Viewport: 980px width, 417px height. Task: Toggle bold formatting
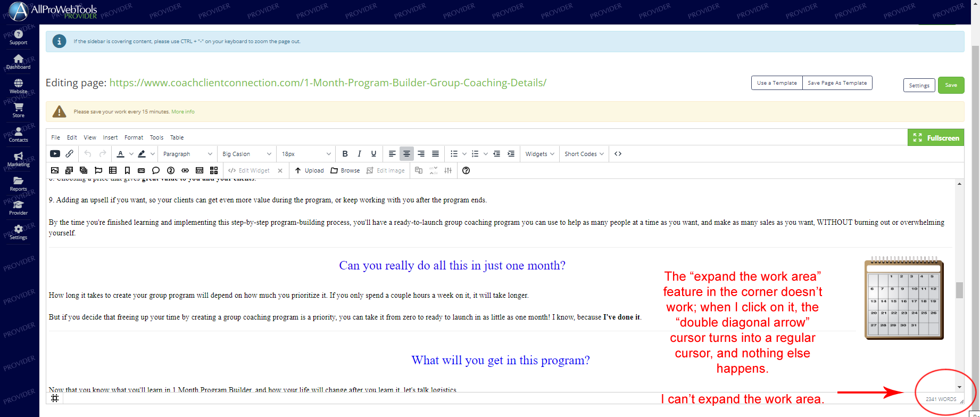point(345,154)
